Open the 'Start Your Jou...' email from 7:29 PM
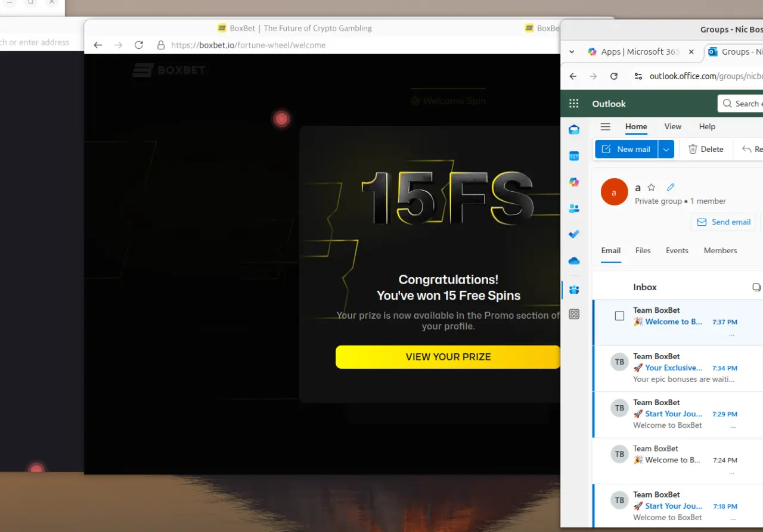Image resolution: width=763 pixels, height=532 pixels. coord(678,415)
